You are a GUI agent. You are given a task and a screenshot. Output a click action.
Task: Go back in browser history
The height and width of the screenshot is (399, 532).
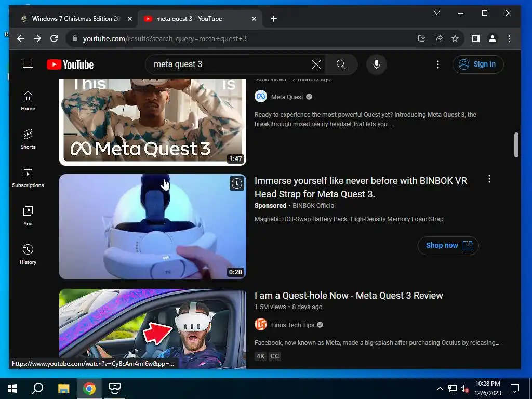click(21, 38)
